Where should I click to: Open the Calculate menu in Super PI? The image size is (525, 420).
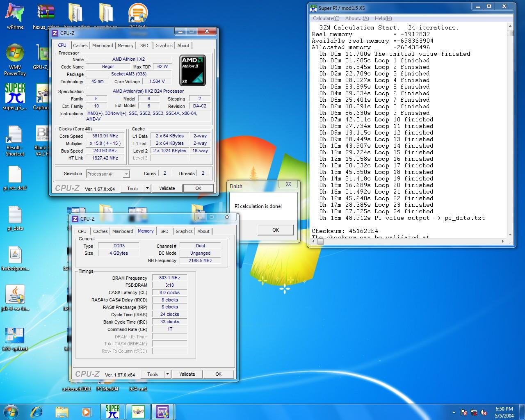click(326, 18)
